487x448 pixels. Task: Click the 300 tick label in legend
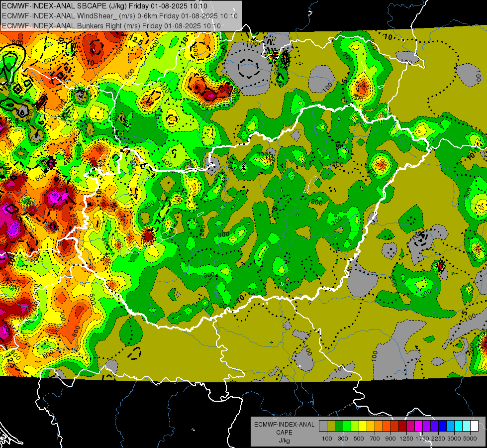pos(343,439)
